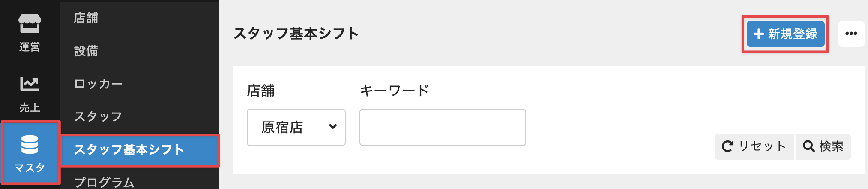
Task: Select the マスタ database icon
Action: (30, 144)
